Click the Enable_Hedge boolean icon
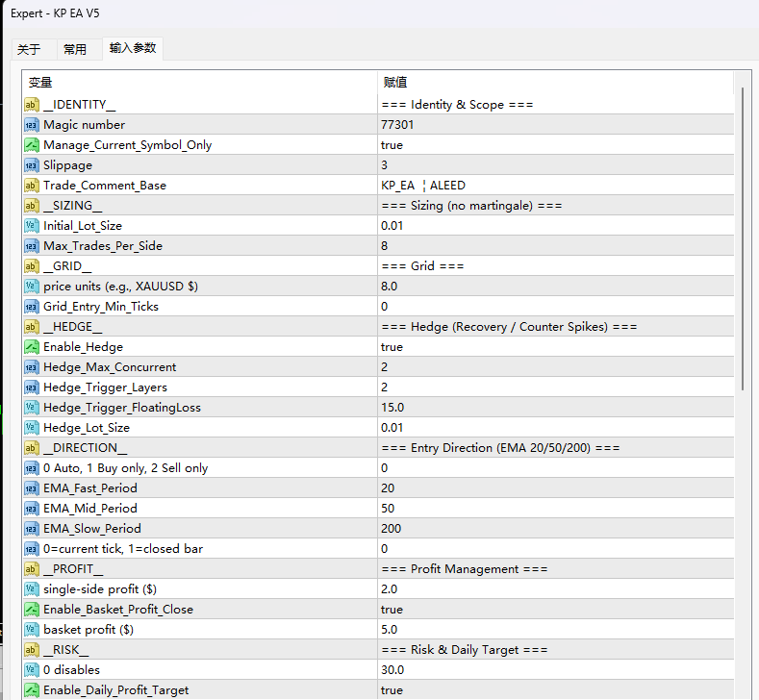Screen dimensions: 759x700 click(x=31, y=347)
